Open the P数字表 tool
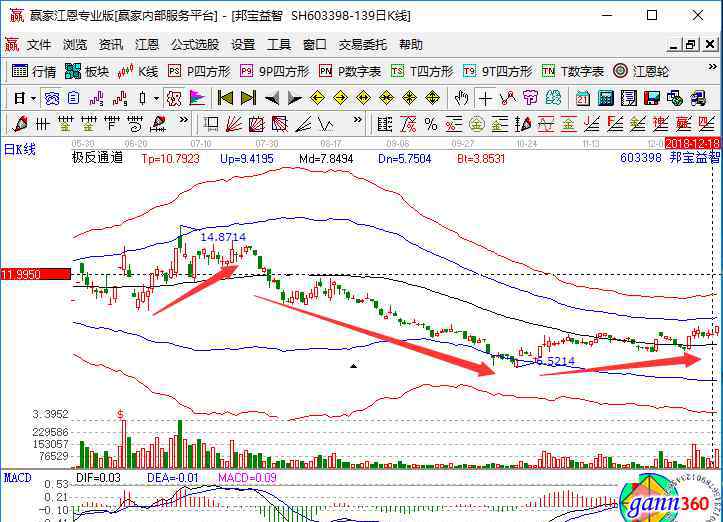This screenshot has height=522, width=723. point(350,71)
